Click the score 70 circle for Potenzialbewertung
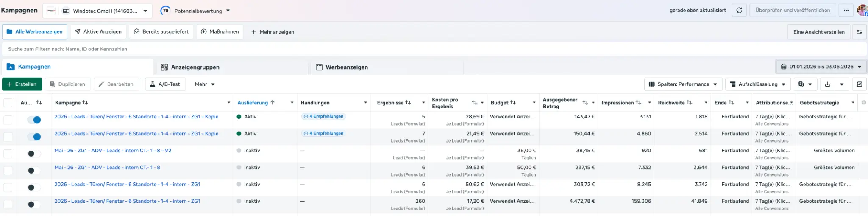The image size is (868, 216). tap(165, 11)
